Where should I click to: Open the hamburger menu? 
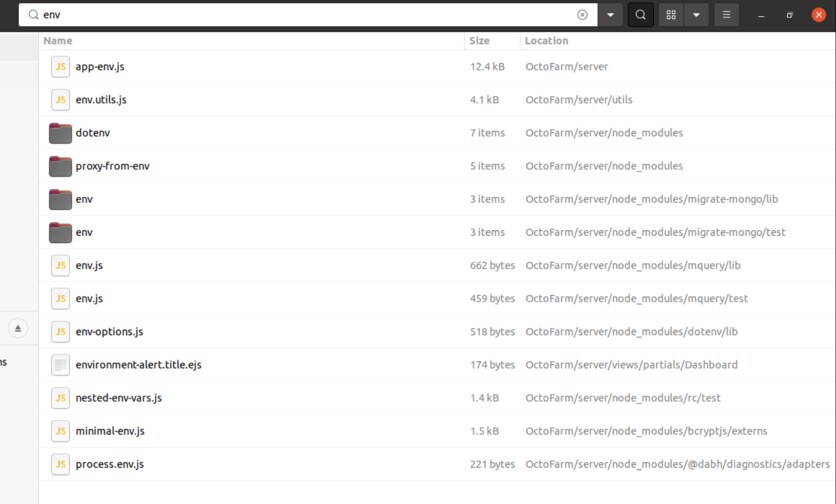pos(726,15)
